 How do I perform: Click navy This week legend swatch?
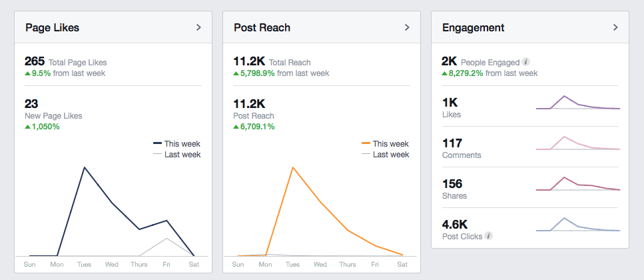point(157,143)
